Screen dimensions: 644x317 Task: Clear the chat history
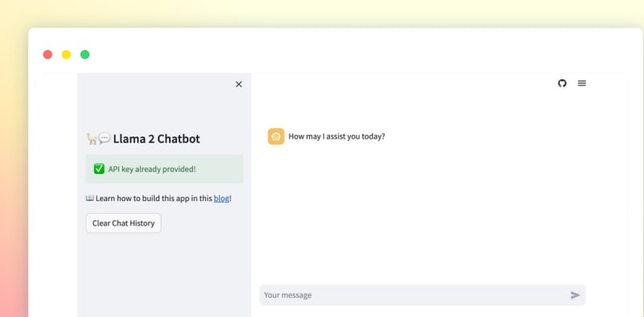coord(123,224)
